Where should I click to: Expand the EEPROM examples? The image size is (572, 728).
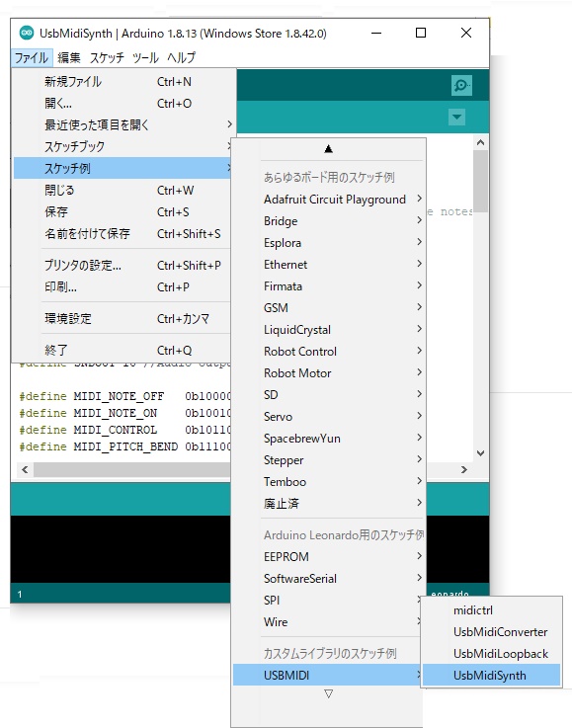329,557
